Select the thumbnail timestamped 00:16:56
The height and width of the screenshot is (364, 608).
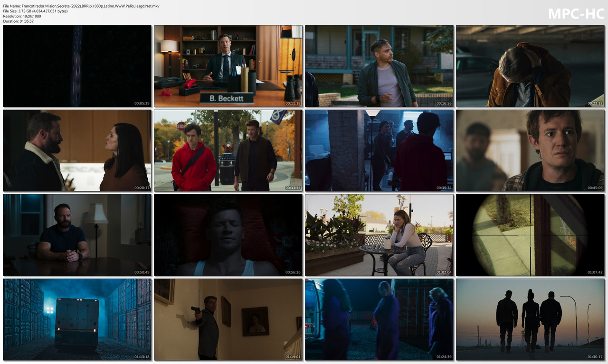point(379,66)
